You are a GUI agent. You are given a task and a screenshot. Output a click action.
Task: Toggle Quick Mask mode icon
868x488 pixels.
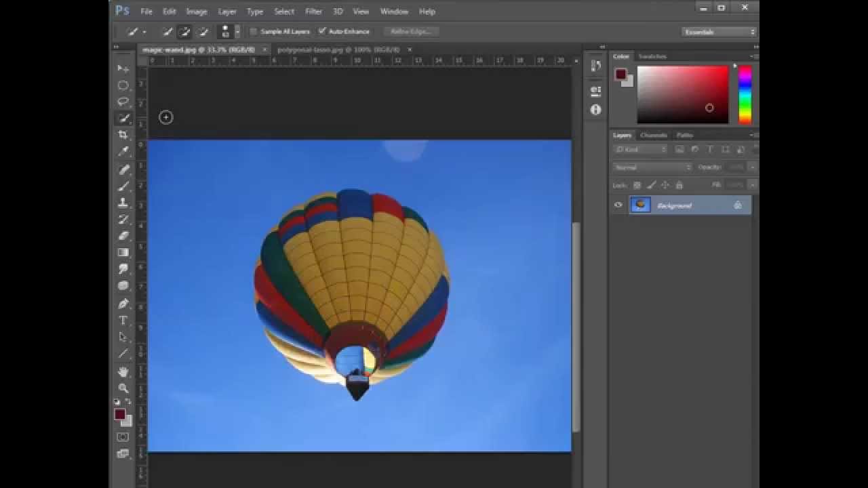click(123, 437)
